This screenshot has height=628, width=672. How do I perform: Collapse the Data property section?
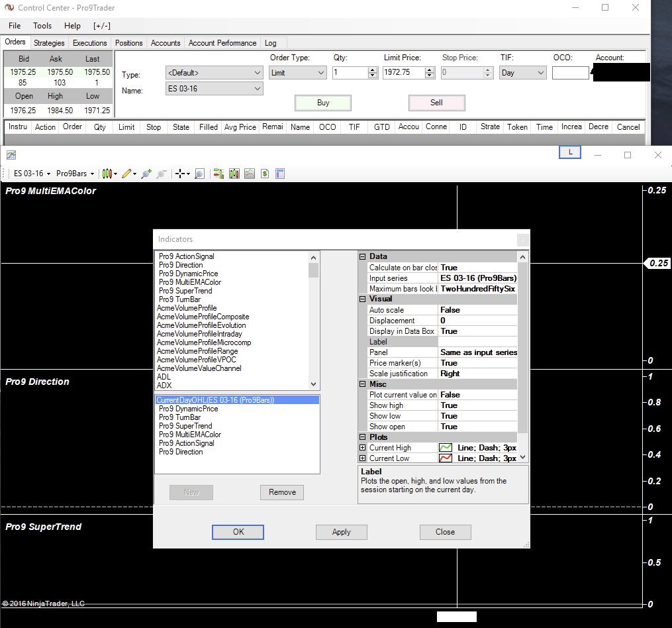tap(363, 256)
